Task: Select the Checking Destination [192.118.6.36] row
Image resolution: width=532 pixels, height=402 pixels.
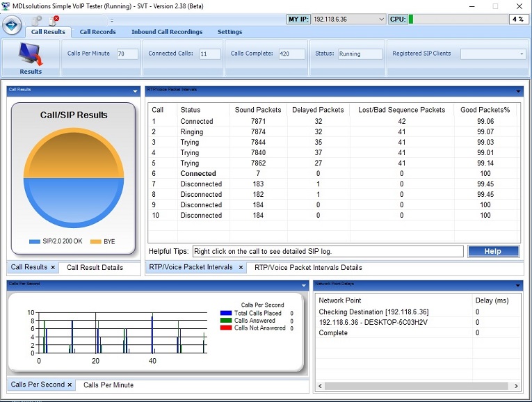Action: (x=418, y=312)
